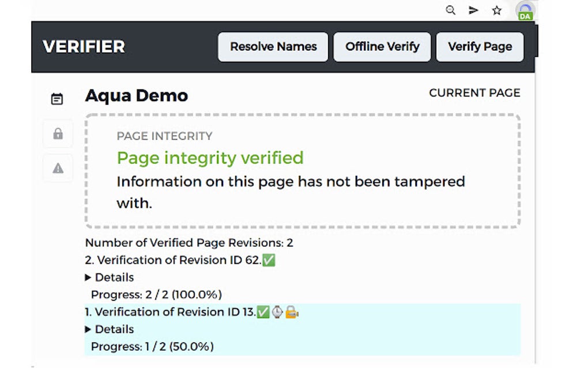Bookmark the page with the star icon
Screen dimensions: 588x368
coord(496,10)
